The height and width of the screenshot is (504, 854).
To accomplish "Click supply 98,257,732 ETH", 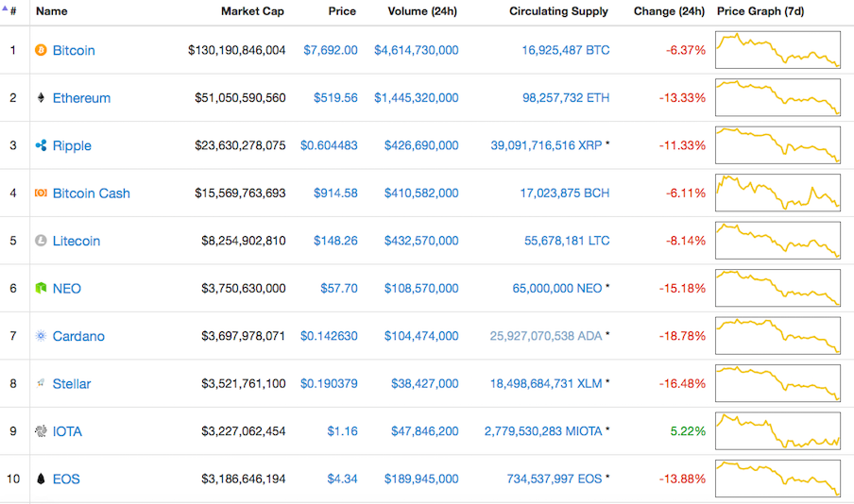I will tap(566, 98).
